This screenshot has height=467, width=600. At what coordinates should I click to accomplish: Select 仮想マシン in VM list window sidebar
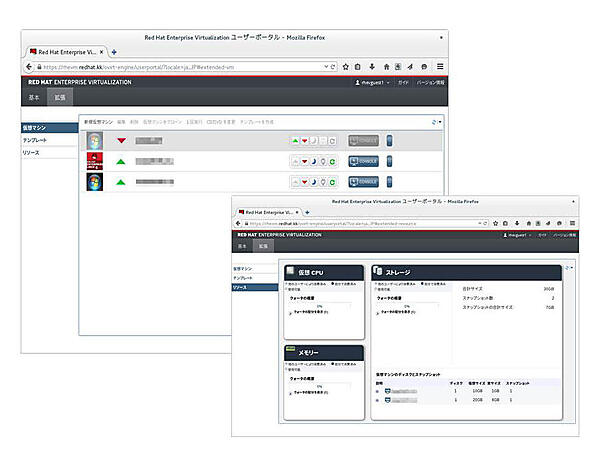pos(50,128)
